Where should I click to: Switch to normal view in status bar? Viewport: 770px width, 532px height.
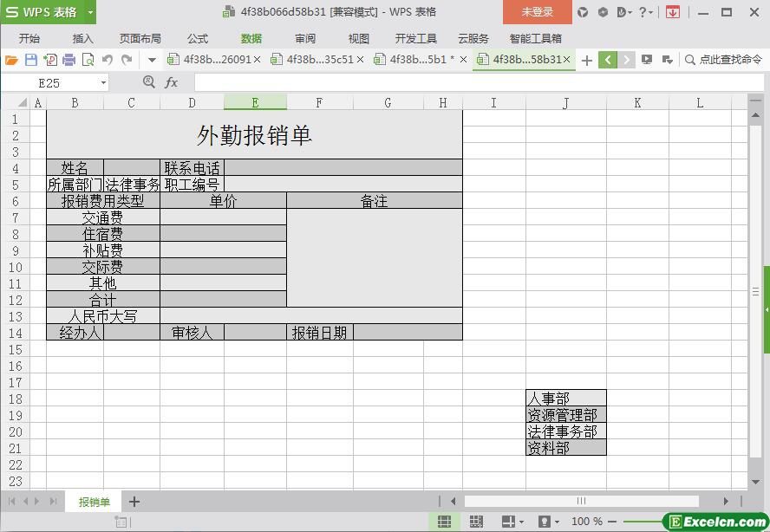[x=444, y=522]
